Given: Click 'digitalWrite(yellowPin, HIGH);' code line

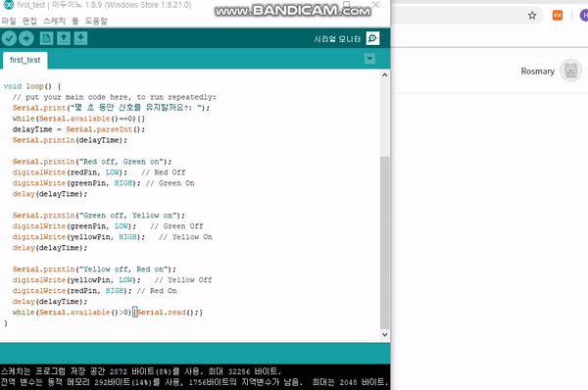Looking at the screenshot, I should (78, 237).
